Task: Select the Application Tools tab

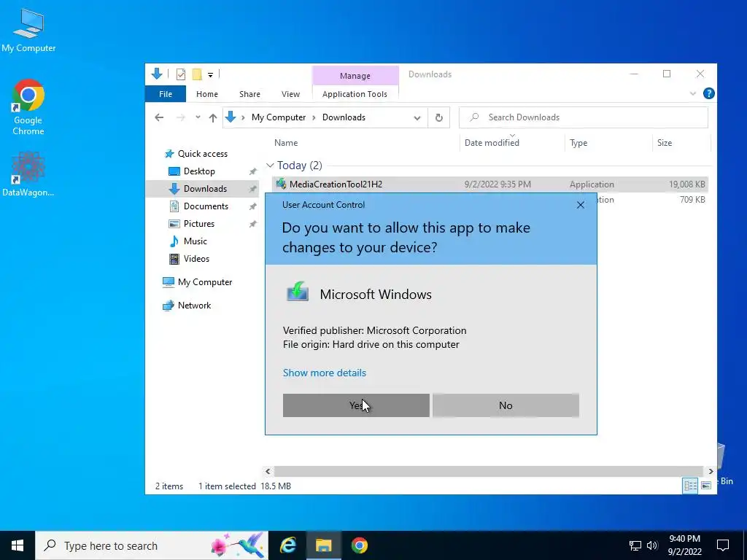Action: (x=355, y=94)
